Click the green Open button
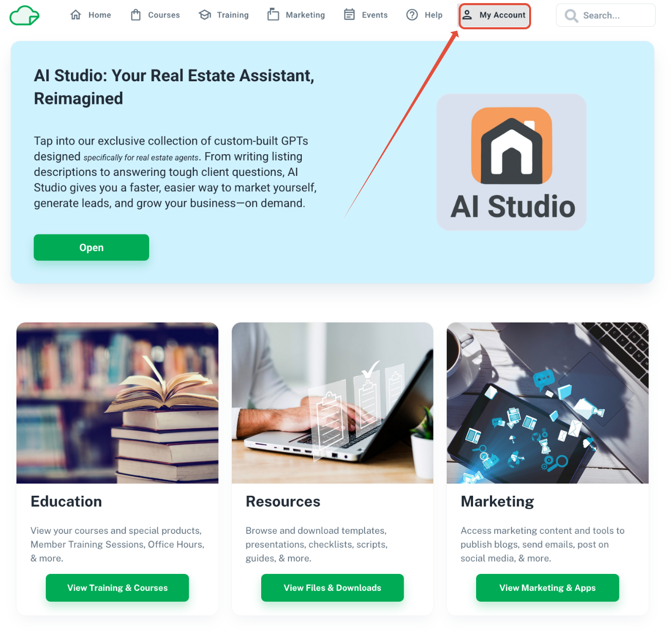This screenshot has width=672, height=631. point(92,247)
